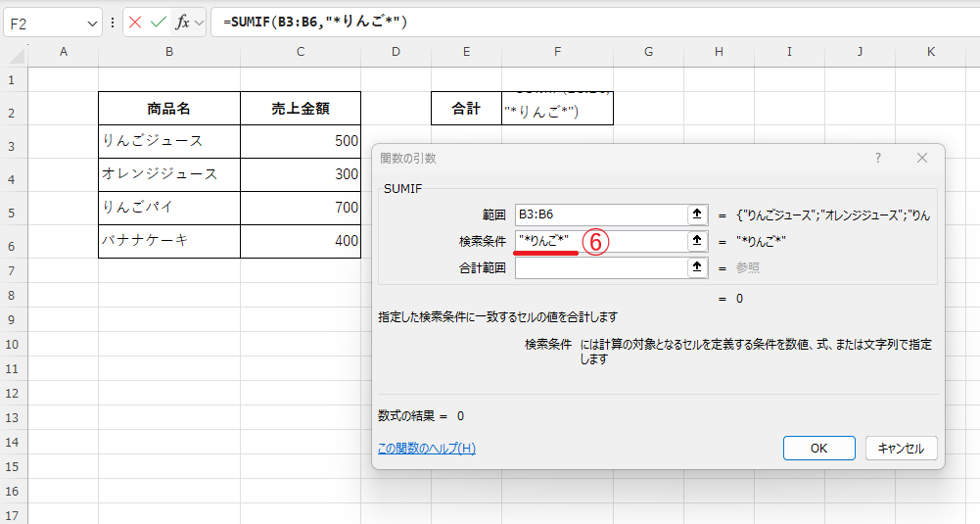980x524 pixels.
Task: Close the 関数の引数 dialog
Action: [x=922, y=159]
